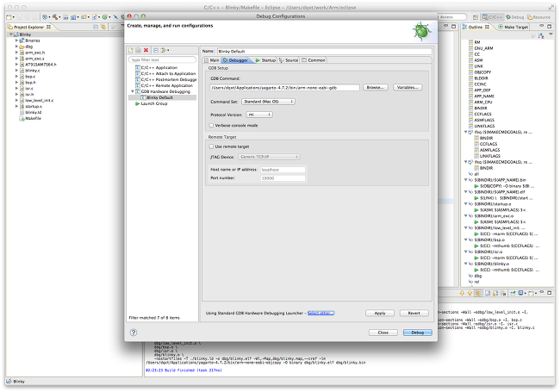
Task: Select low_level_init.c in Project Explorer
Action: pos(39,100)
